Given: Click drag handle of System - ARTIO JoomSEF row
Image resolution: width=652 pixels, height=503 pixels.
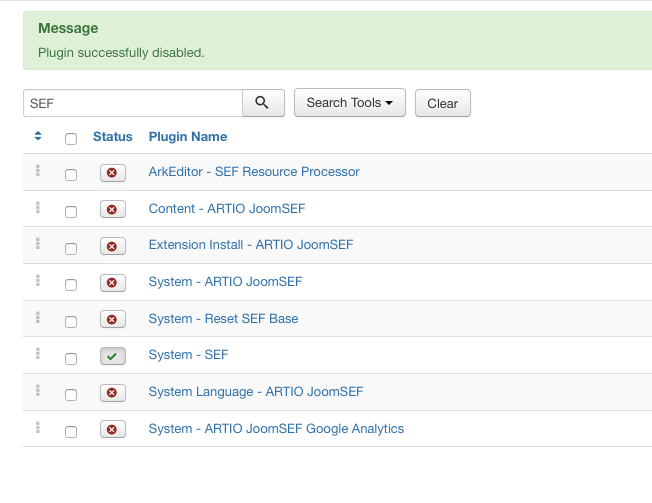Looking at the screenshot, I should 38,280.
